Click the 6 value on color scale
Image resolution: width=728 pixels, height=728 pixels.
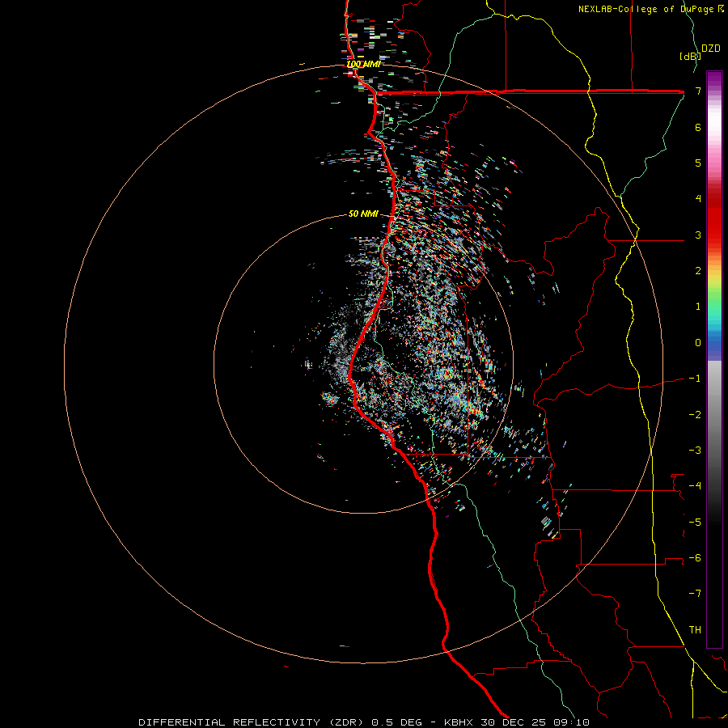point(698,127)
